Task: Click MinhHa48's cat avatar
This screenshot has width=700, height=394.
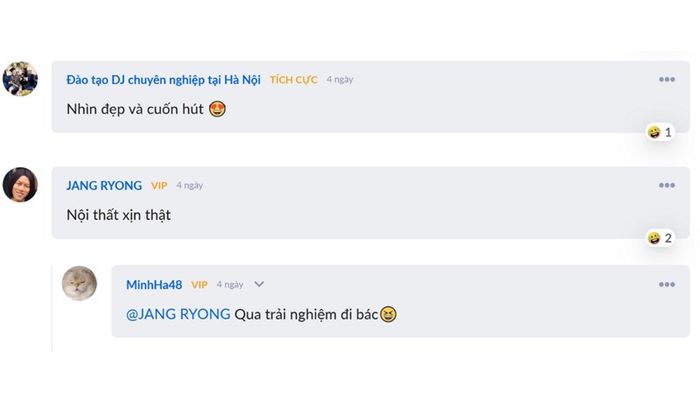Action: 79,283
